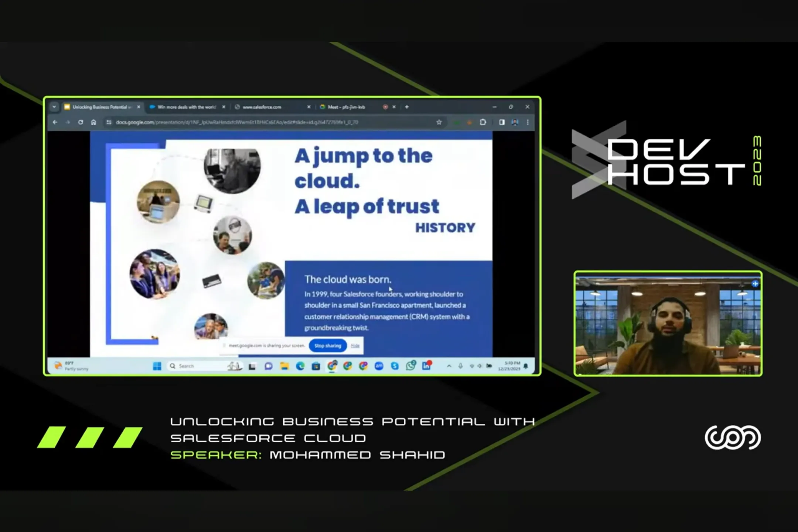Reload the Google Slides page
Image resolution: width=798 pixels, height=532 pixels.
(x=81, y=122)
